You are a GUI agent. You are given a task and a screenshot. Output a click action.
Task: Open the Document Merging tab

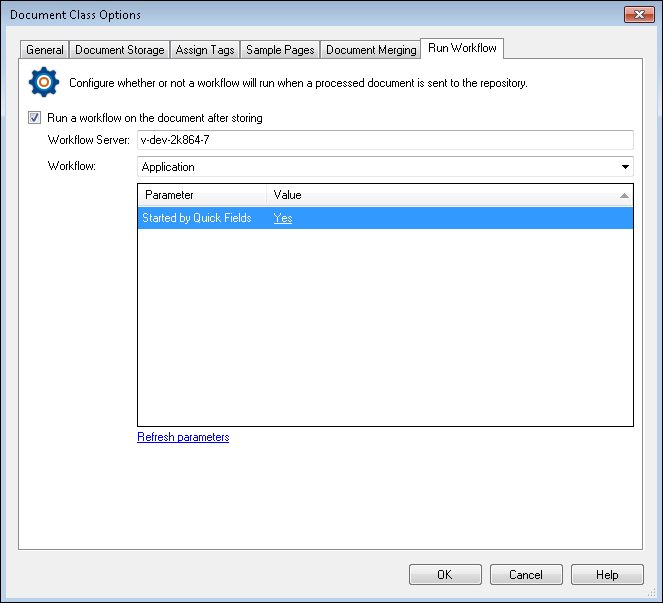(371, 50)
